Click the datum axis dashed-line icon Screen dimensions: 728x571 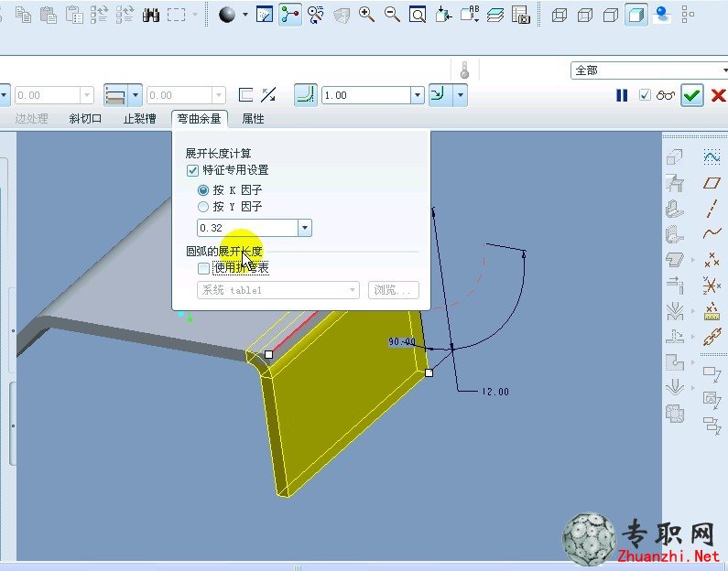[x=712, y=209]
